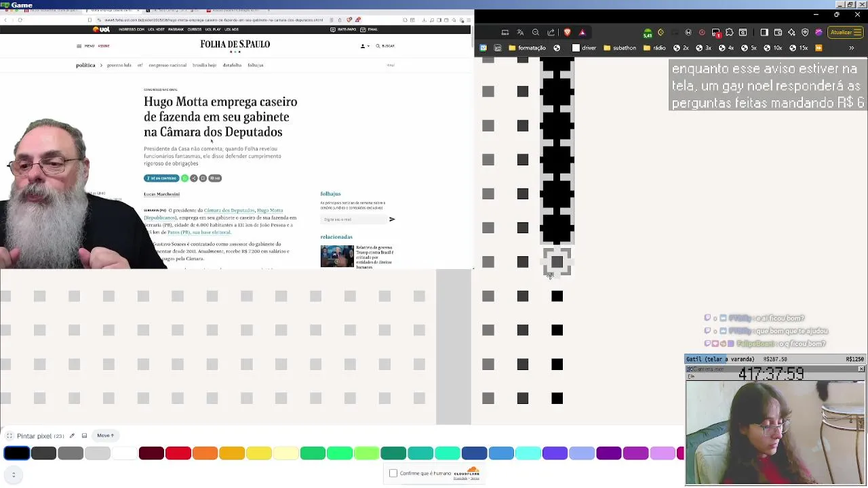Open the Brave wallet icon

coord(778,32)
